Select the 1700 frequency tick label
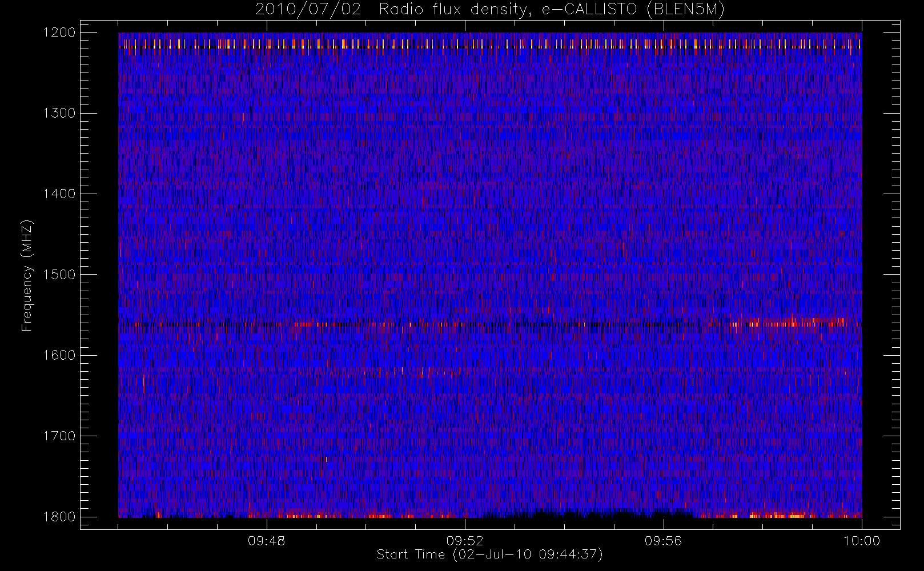924x571 pixels. [x=59, y=436]
